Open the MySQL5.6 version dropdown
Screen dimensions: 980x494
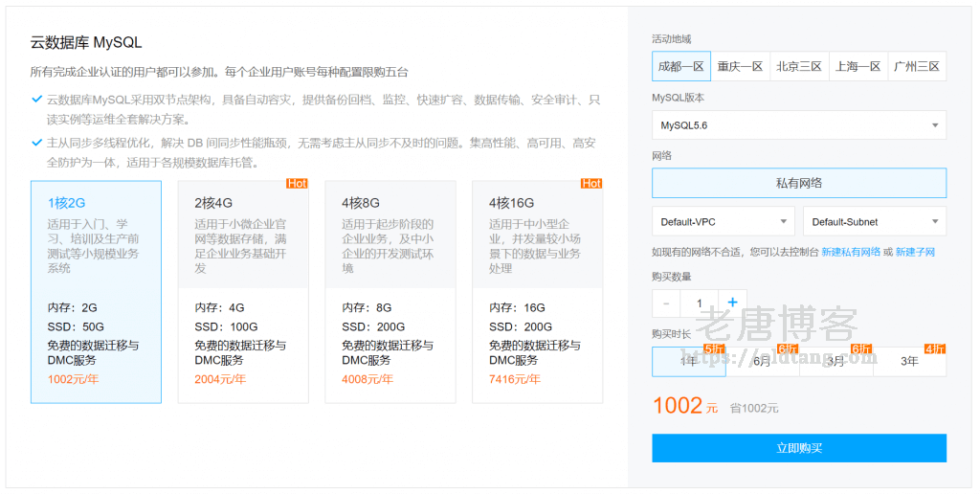coord(799,125)
